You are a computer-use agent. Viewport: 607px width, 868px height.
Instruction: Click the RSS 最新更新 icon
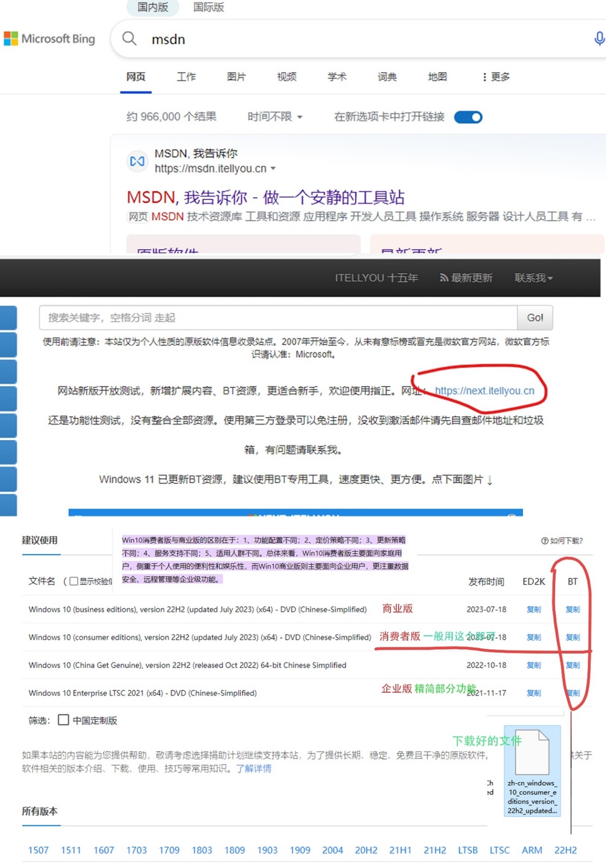tap(444, 278)
